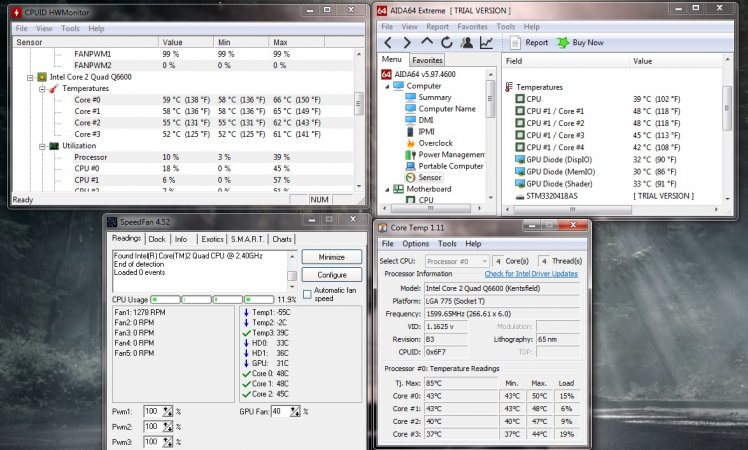Click blue down arrow beside HD0 in SpeedFan
Image resolution: width=748 pixels, height=450 pixels.
(246, 343)
